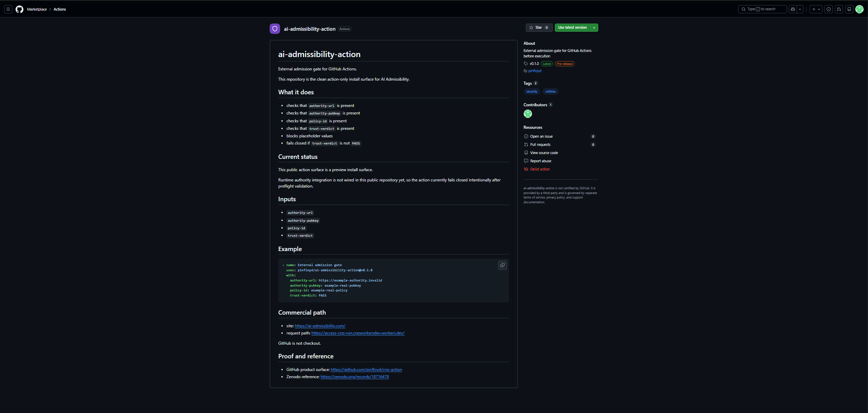Image resolution: width=868 pixels, height=413 pixels.
Task: Click the Pre-release badge
Action: point(564,64)
